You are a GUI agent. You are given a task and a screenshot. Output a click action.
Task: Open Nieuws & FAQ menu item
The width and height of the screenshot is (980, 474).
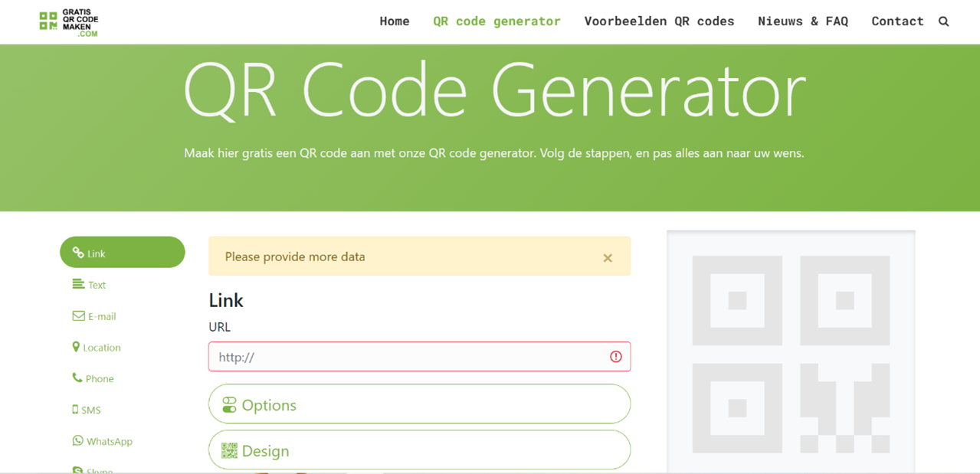[x=803, y=21]
